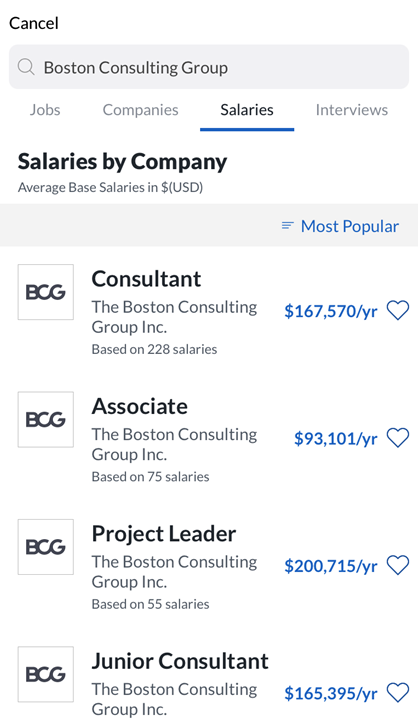Open the Project Leader salary entry title

pos(164,534)
